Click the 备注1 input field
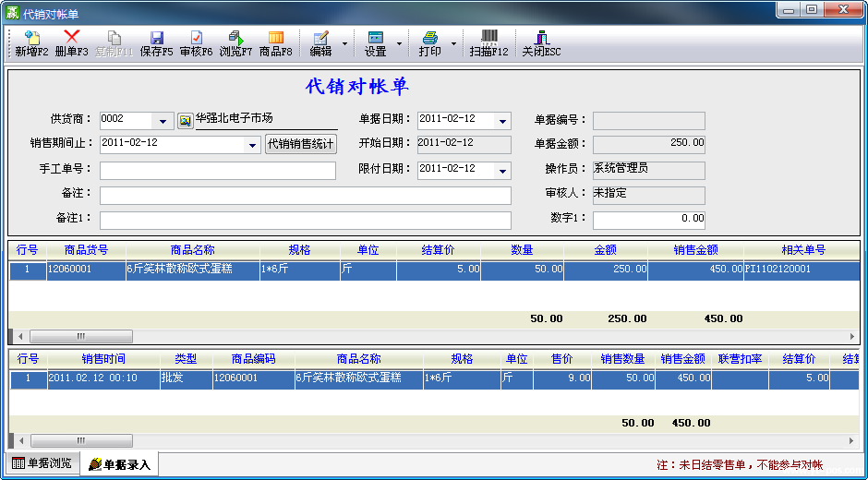The height and width of the screenshot is (480, 868). [x=306, y=221]
